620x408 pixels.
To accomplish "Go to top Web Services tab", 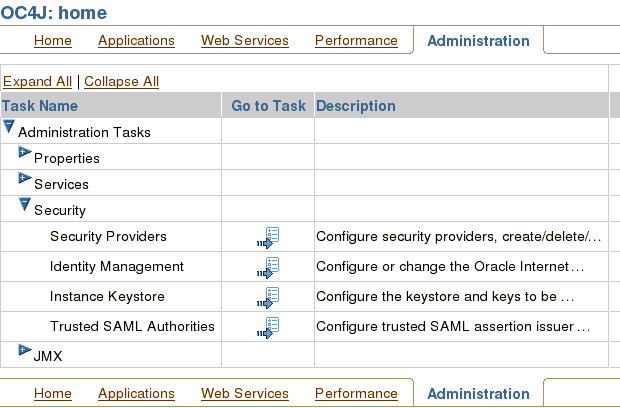I will pyautogui.click(x=245, y=41).
